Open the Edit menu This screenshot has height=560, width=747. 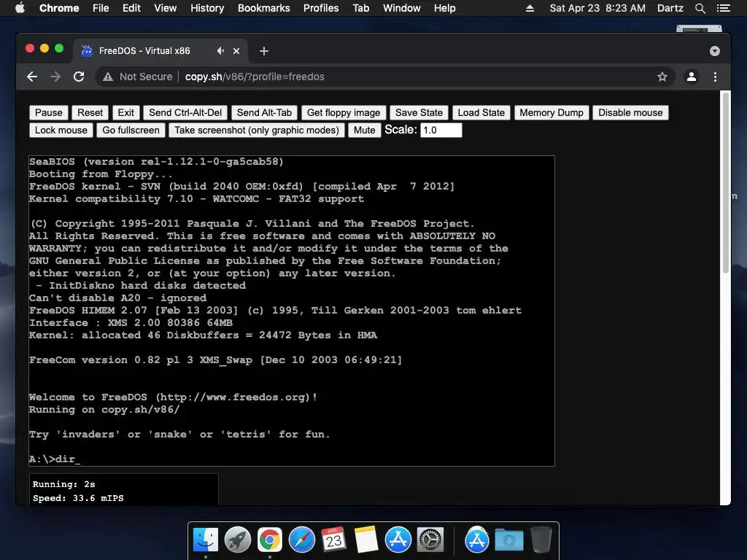pyautogui.click(x=131, y=8)
